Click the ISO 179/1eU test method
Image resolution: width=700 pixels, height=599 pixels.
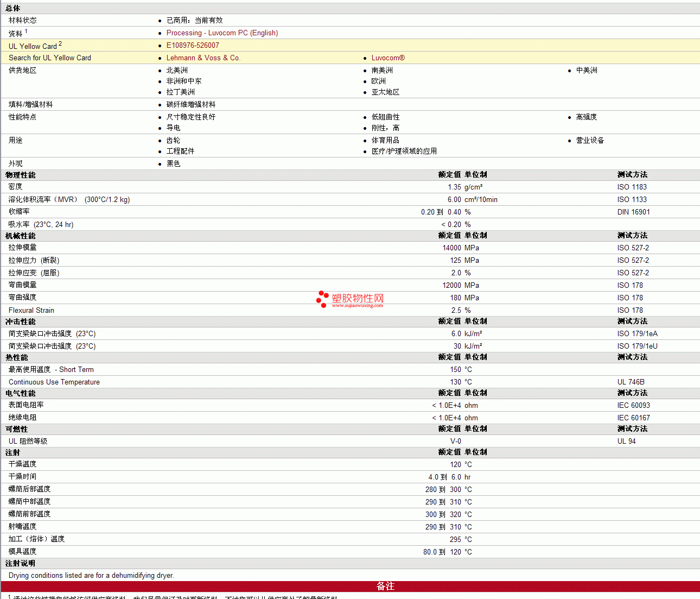pyautogui.click(x=637, y=346)
